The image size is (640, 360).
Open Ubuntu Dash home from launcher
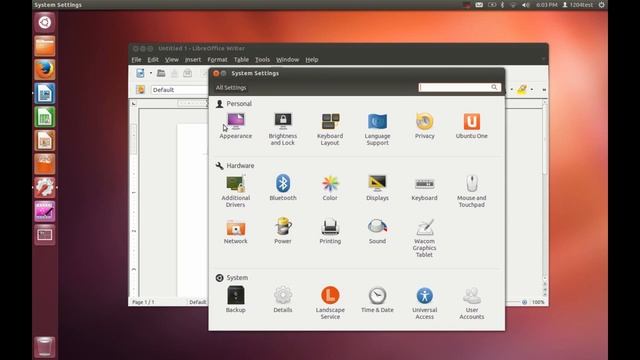click(44, 22)
